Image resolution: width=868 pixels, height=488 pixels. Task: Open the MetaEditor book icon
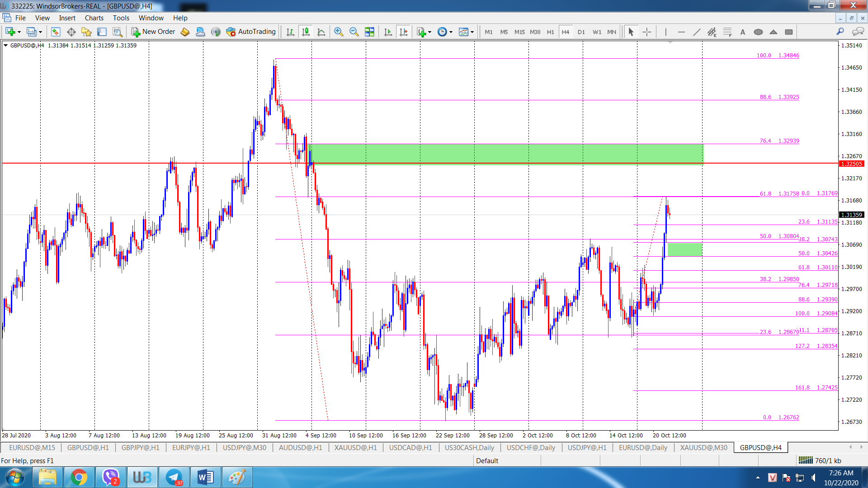[185, 32]
